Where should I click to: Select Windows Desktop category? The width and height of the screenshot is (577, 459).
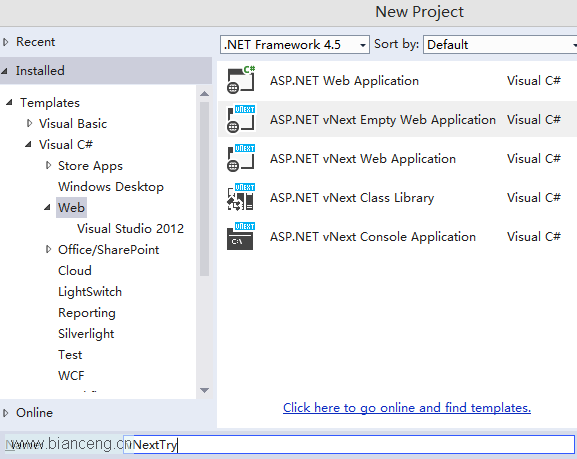111,187
